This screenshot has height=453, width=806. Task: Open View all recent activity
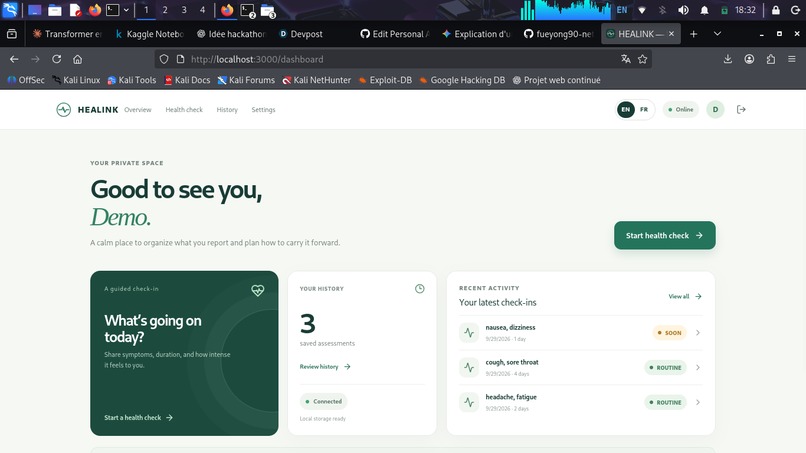tap(685, 296)
